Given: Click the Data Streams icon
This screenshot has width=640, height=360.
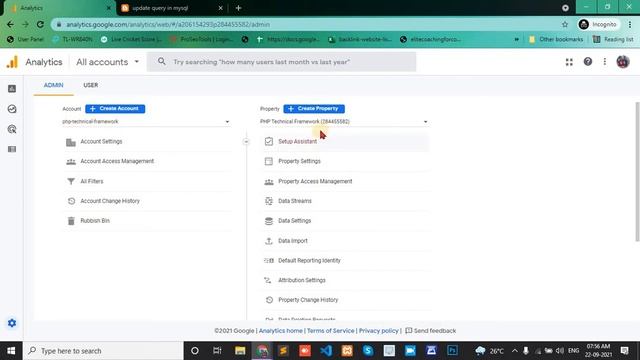Looking at the screenshot, I should coord(269,201).
